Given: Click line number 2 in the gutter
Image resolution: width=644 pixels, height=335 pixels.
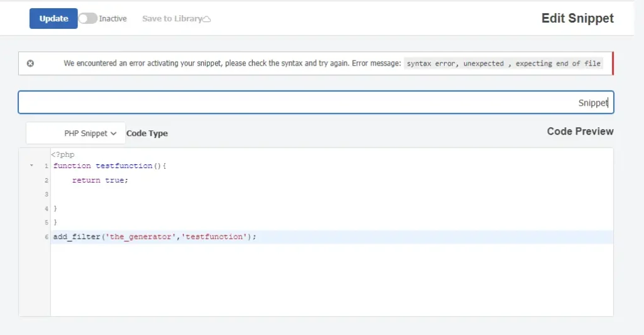Looking at the screenshot, I should (x=47, y=180).
